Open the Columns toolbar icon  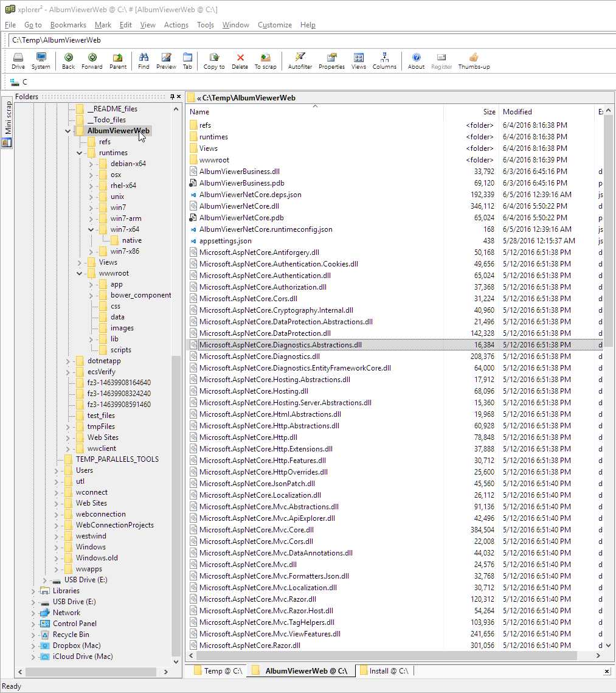point(384,61)
